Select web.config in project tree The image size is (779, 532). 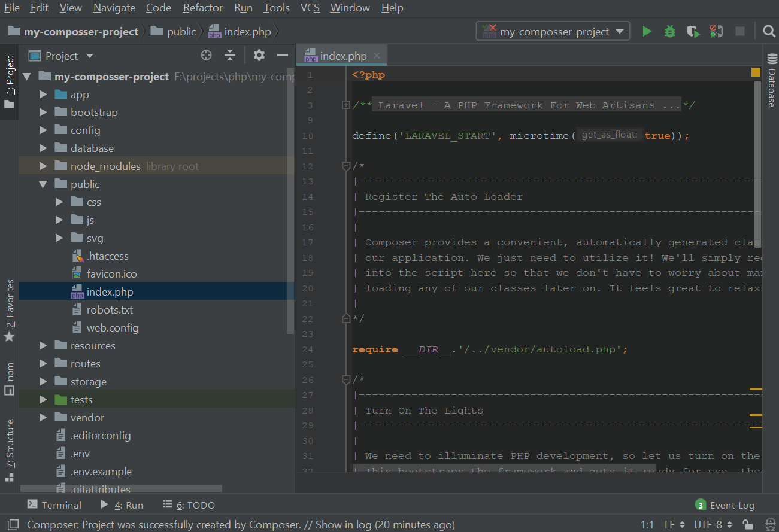click(x=113, y=328)
